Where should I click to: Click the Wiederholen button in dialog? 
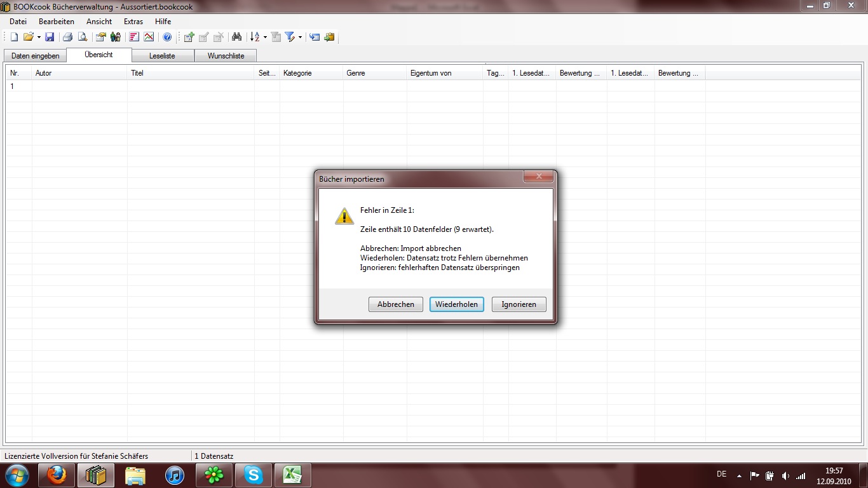[x=456, y=304]
